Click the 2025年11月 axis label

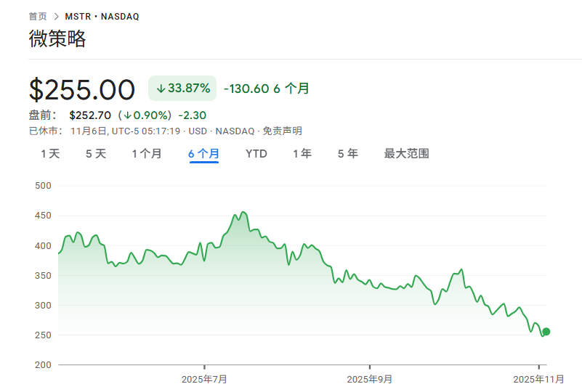[x=538, y=379]
